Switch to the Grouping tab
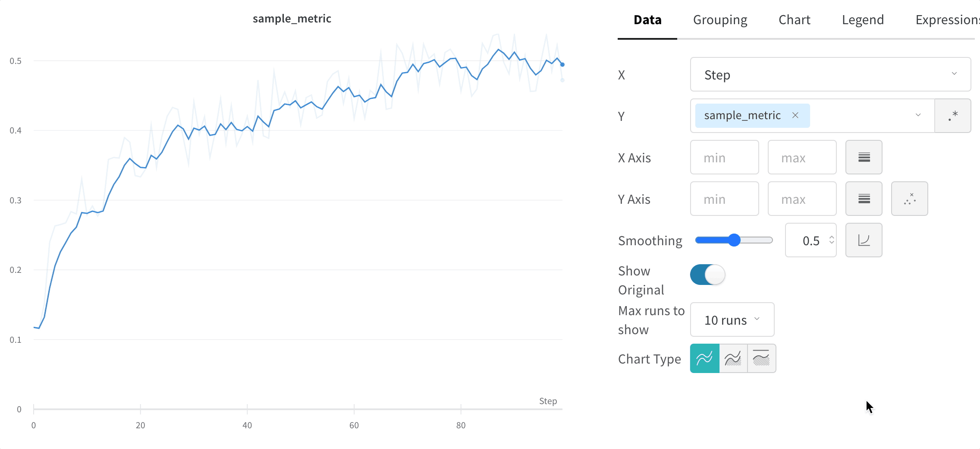Image resolution: width=980 pixels, height=449 pixels. [x=720, y=20]
